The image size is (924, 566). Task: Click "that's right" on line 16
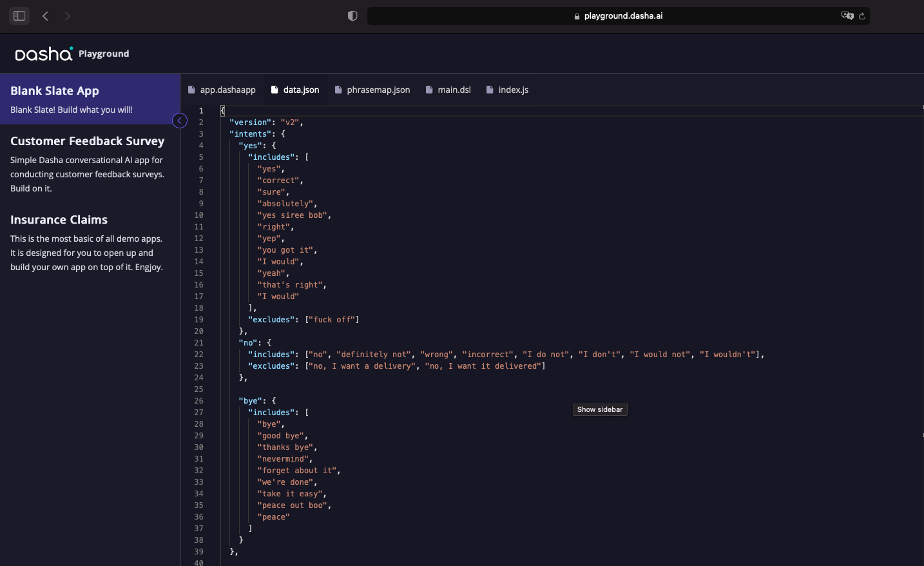289,285
